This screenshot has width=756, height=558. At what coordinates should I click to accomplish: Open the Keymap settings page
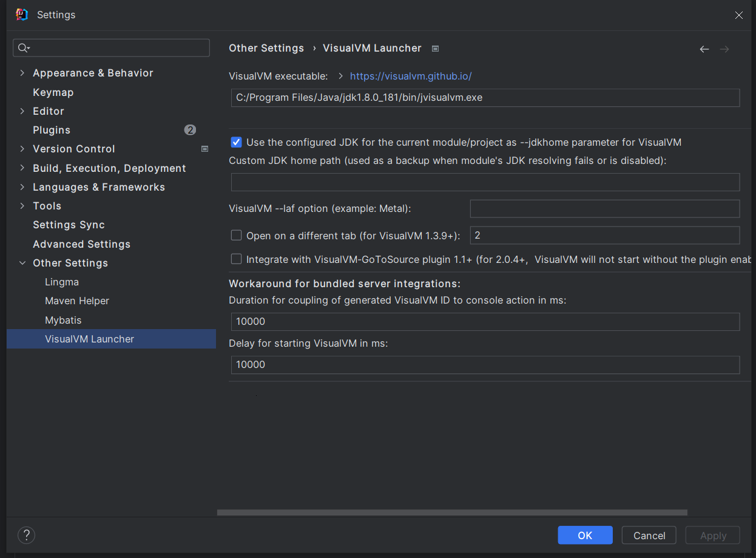coord(53,92)
